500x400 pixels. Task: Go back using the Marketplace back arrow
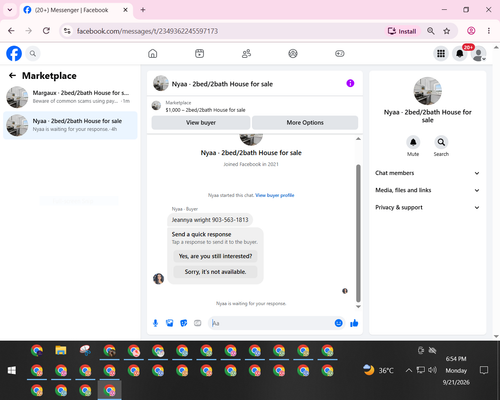pyautogui.click(x=12, y=76)
